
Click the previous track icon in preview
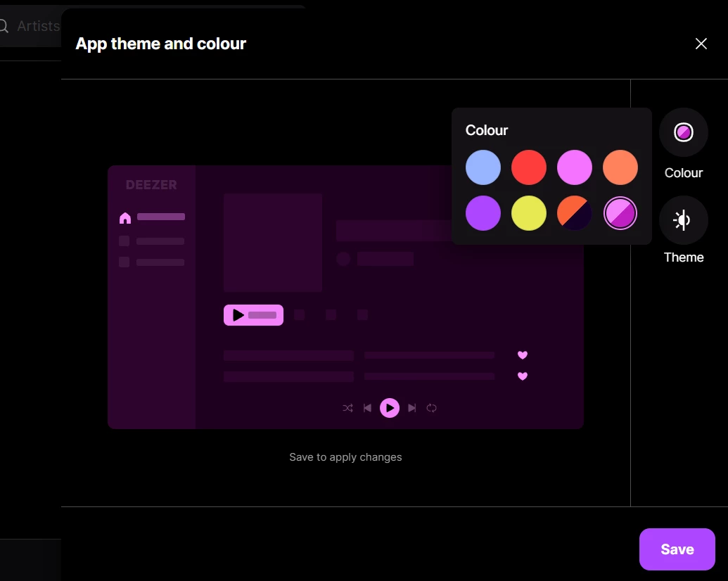367,408
